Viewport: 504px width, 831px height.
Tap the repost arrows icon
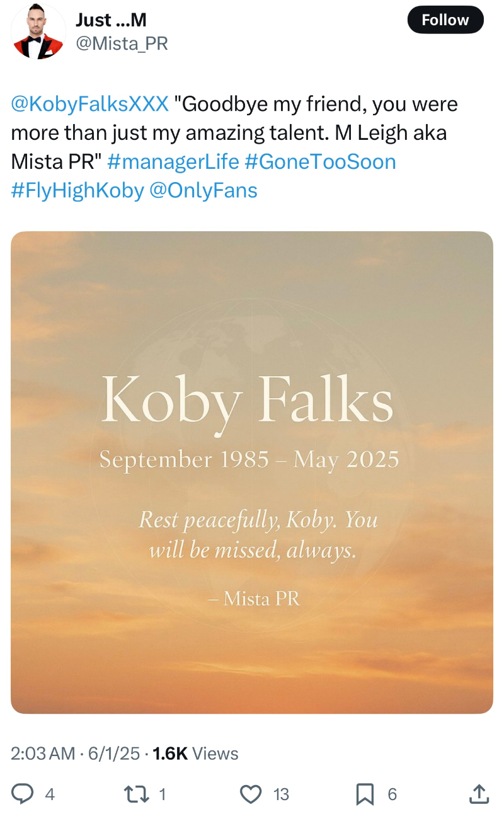tap(137, 794)
